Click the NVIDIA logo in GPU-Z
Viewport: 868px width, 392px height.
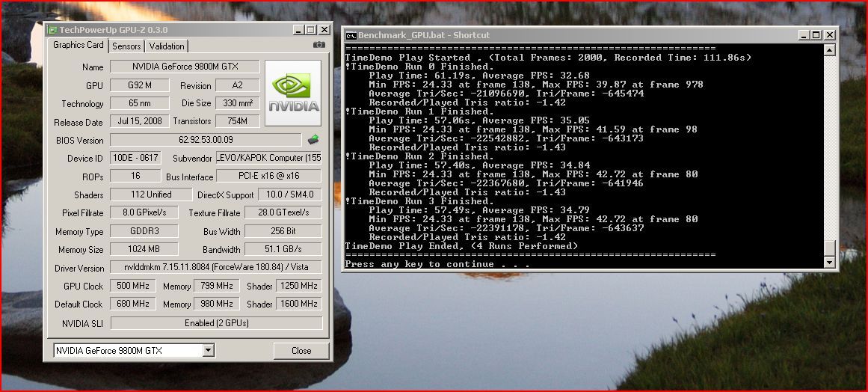[293, 93]
